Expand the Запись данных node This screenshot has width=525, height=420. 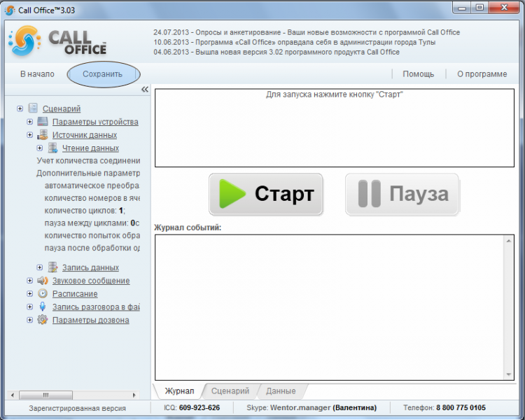(39, 267)
